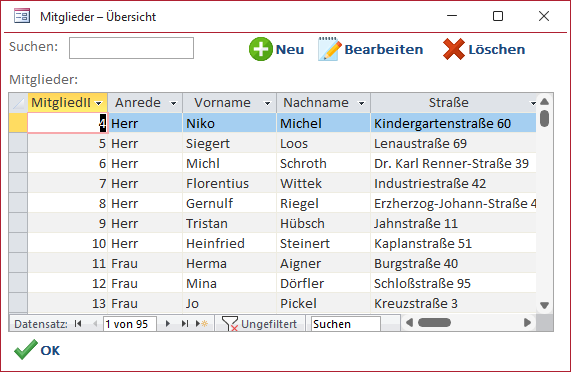Go to previous record navigation arrow

[x=95, y=324]
